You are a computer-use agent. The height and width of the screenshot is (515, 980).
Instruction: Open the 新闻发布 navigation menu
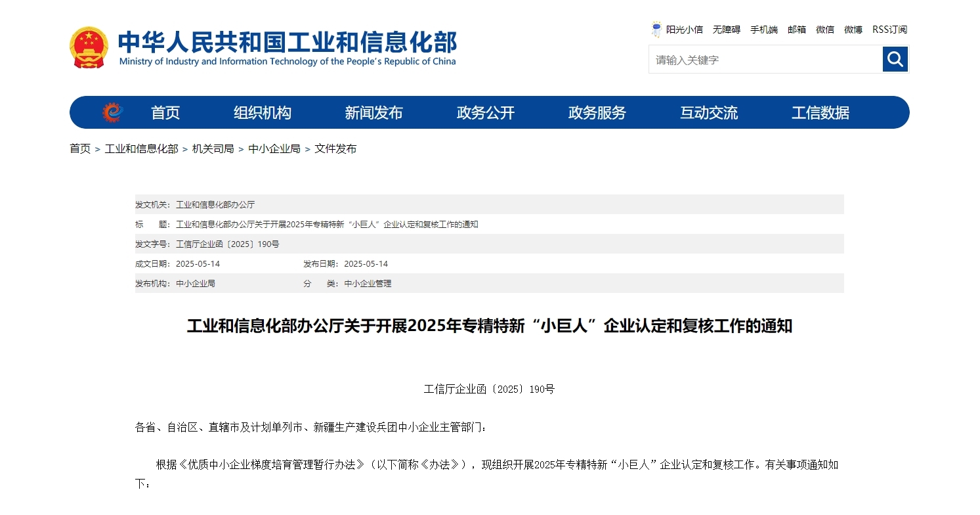click(373, 112)
